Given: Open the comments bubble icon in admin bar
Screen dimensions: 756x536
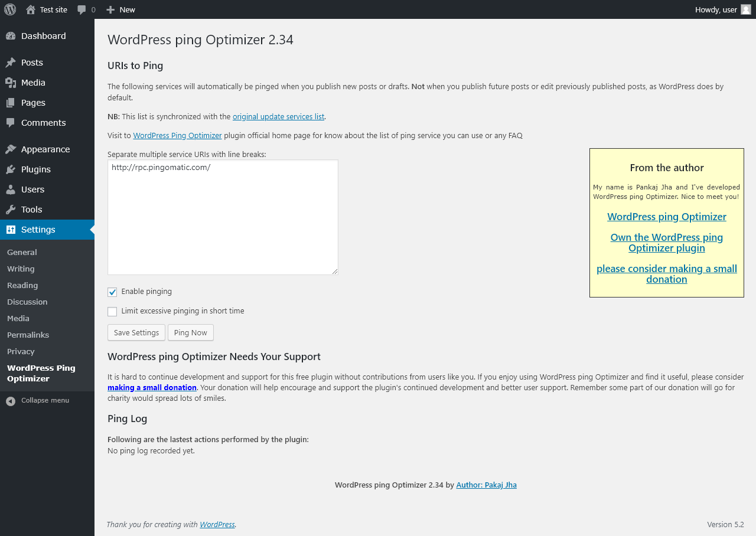Looking at the screenshot, I should 82,9.
